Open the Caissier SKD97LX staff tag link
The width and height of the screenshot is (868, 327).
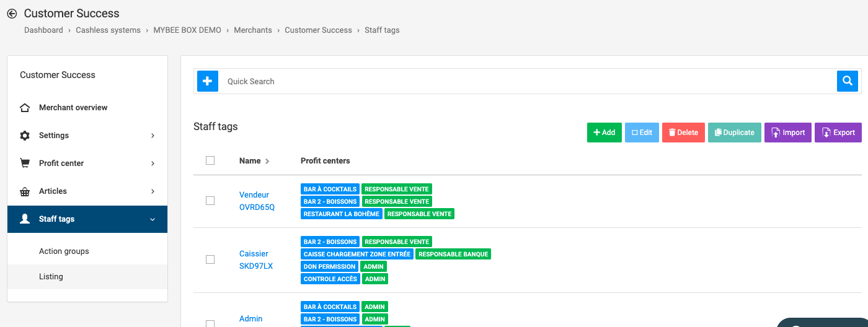(x=256, y=259)
